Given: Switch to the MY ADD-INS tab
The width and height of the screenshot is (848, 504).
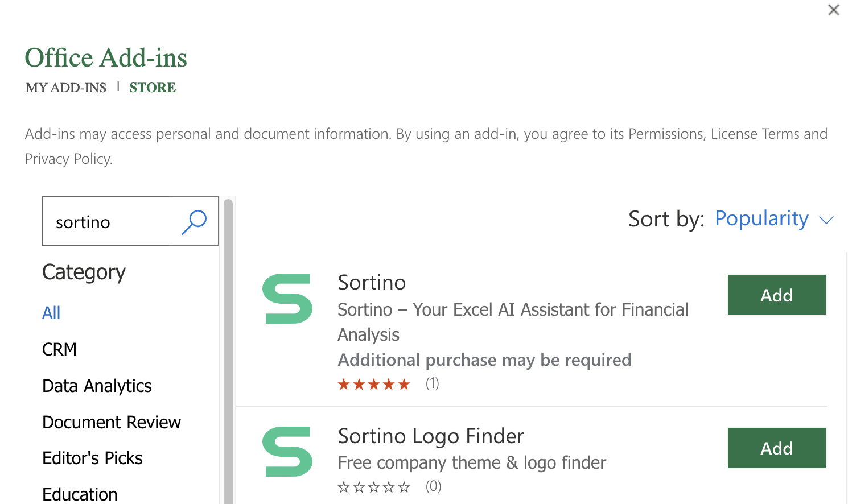Looking at the screenshot, I should tap(66, 88).
